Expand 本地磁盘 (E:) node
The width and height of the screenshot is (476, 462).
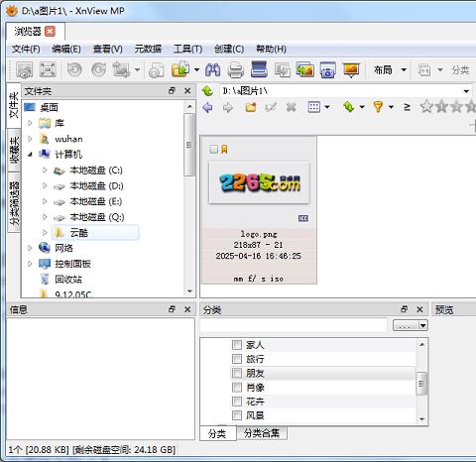tap(45, 201)
